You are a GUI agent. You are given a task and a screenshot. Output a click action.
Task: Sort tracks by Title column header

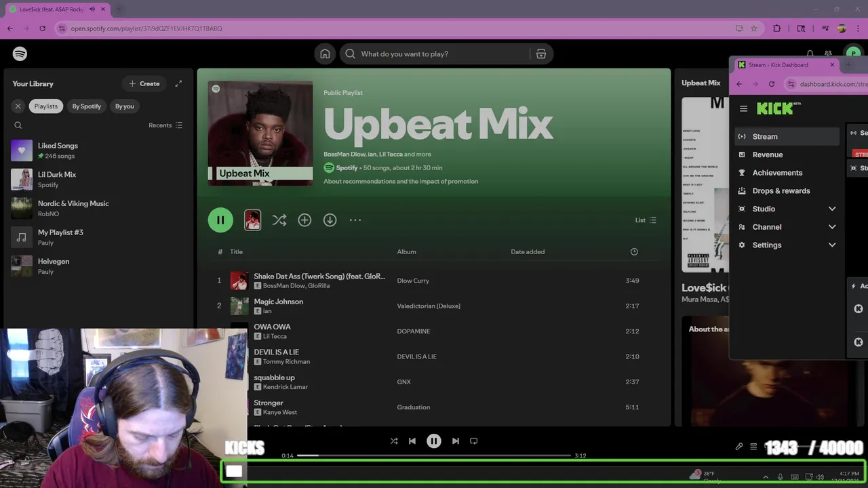(x=236, y=251)
